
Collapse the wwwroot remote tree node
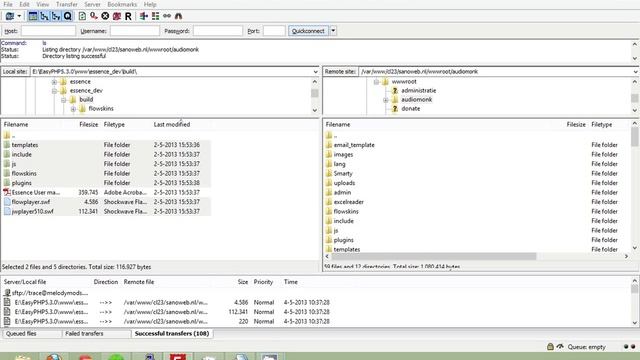[376, 82]
